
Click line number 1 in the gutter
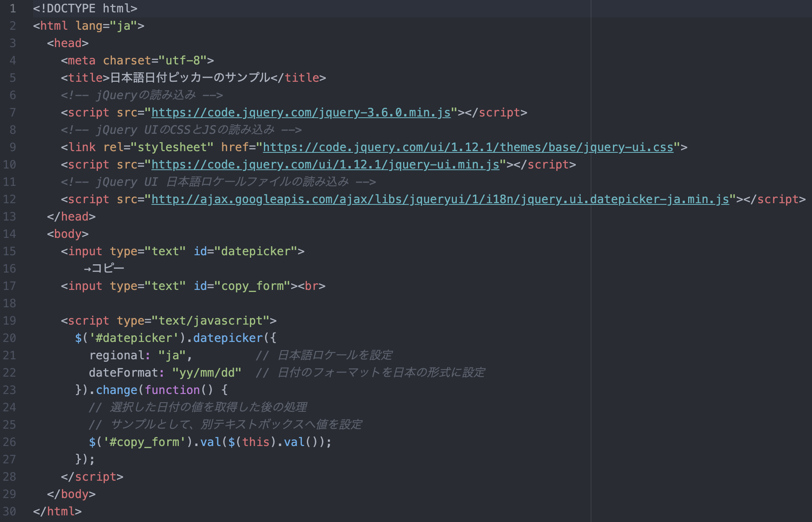click(13, 8)
